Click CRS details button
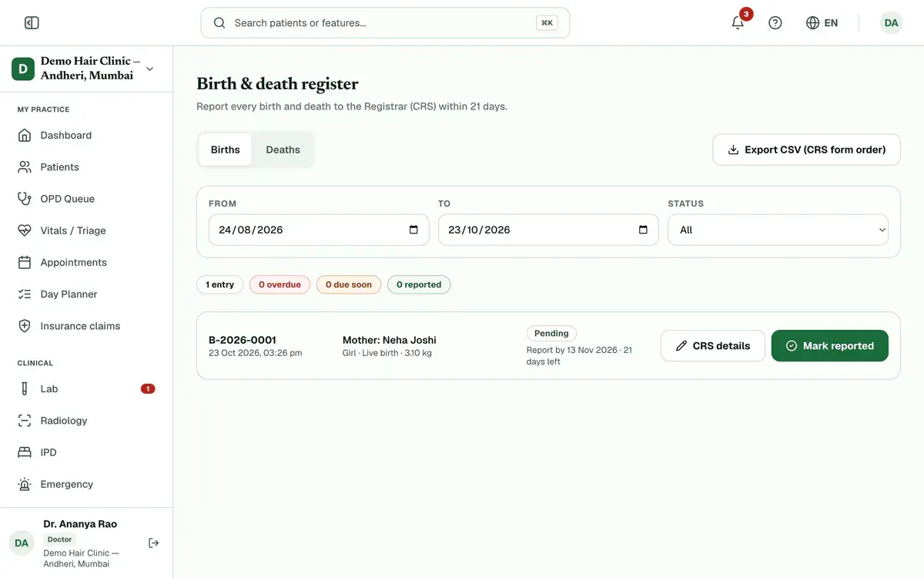 point(712,346)
